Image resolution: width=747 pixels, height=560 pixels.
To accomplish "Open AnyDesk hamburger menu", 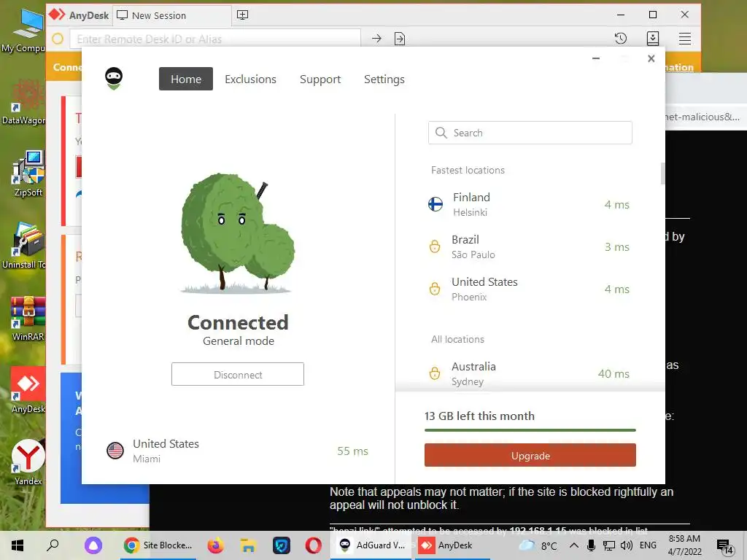I will (684, 39).
